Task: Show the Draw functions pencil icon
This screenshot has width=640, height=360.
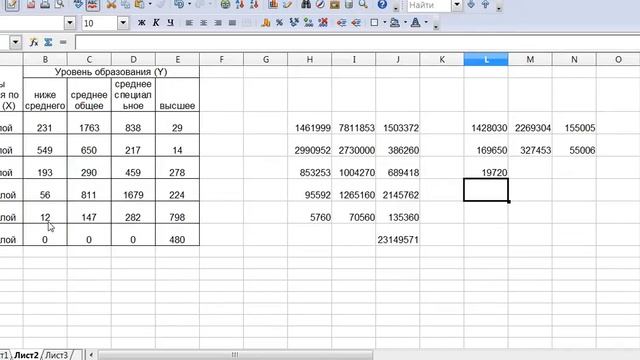Action: point(287,4)
